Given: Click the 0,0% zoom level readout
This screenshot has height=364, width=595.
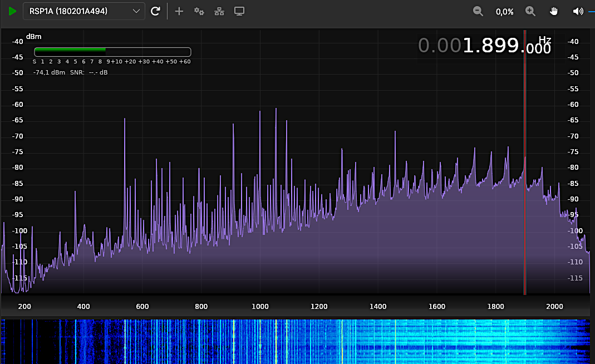Looking at the screenshot, I should [504, 12].
